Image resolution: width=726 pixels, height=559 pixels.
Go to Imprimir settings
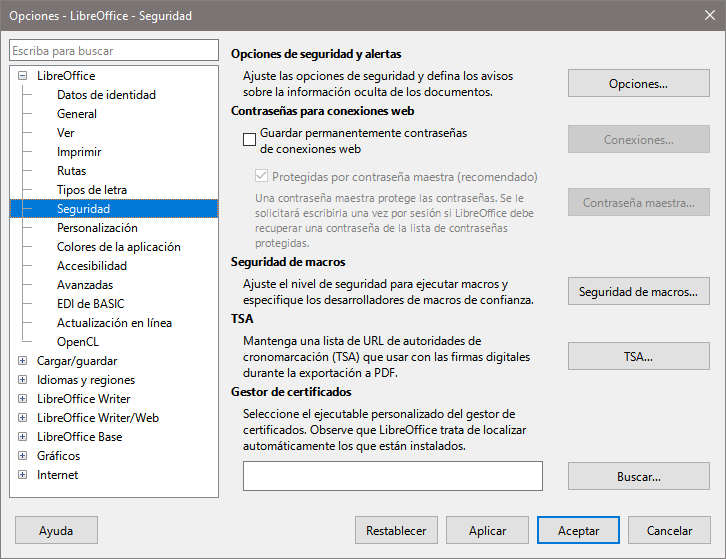[x=79, y=152]
